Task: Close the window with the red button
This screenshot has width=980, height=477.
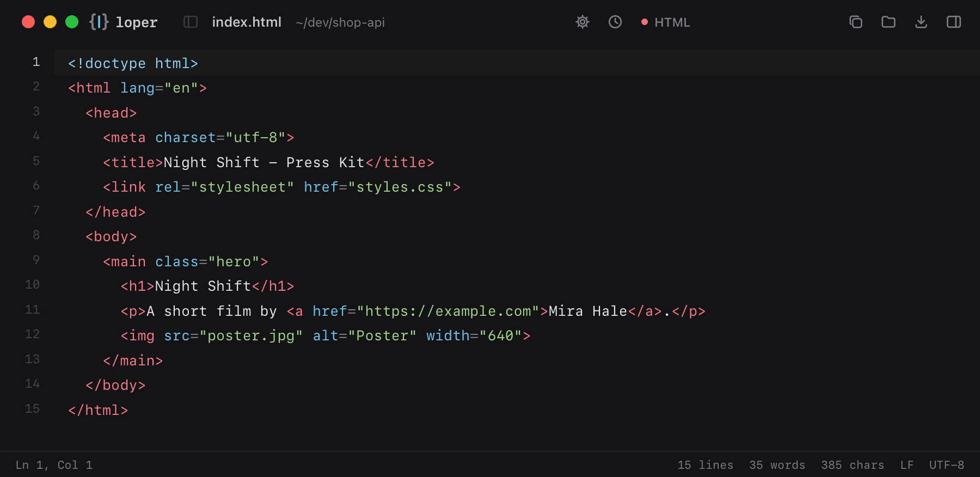Action: [28, 22]
